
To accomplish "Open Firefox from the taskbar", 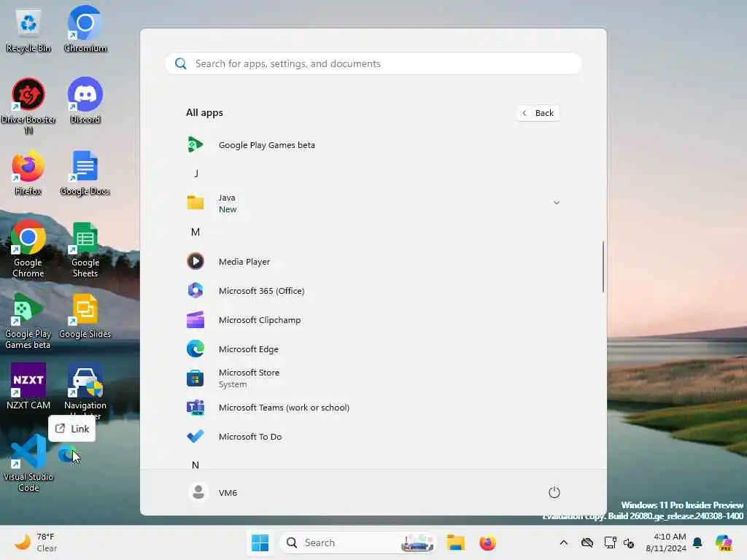I will (x=487, y=542).
